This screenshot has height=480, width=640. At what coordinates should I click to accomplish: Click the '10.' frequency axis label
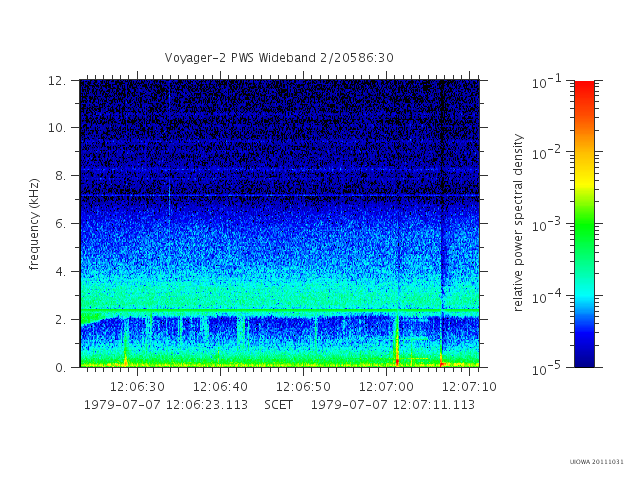coord(57,128)
